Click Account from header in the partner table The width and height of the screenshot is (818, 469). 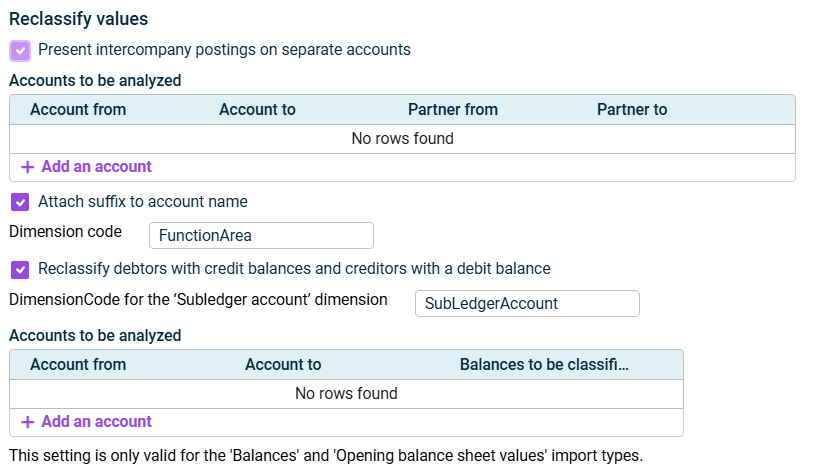(x=78, y=110)
